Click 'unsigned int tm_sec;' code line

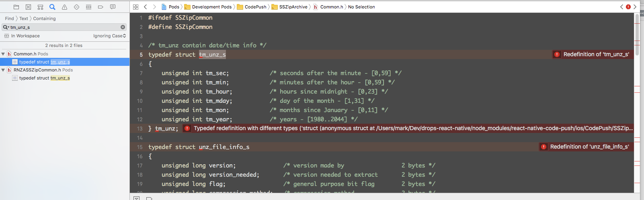tap(195, 73)
